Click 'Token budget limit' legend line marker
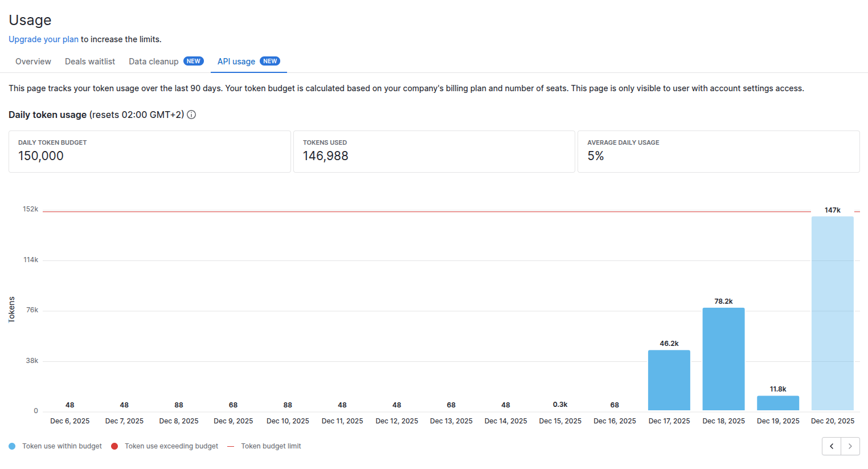Screen dimensions: 868x469 231,446
